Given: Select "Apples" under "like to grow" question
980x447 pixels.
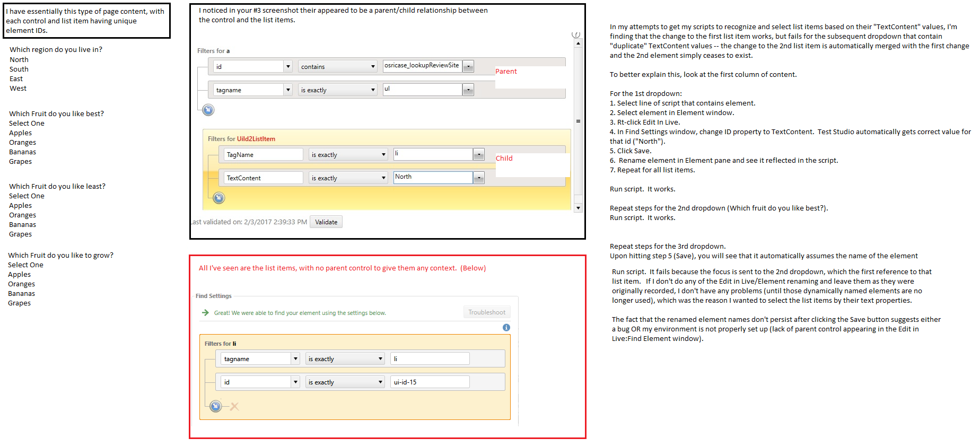Looking at the screenshot, I should [x=19, y=274].
